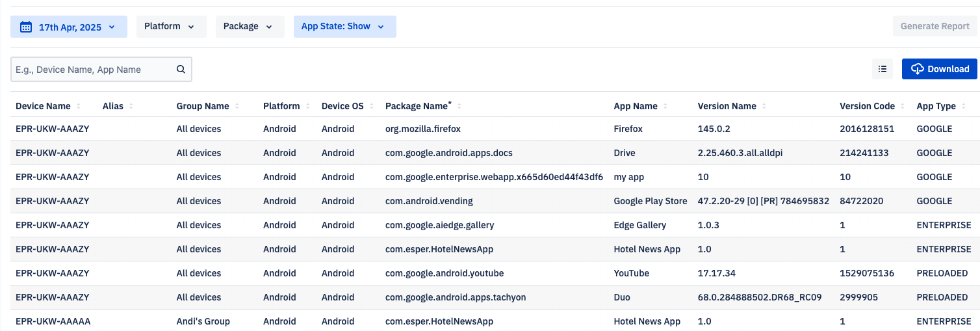Image resolution: width=980 pixels, height=331 pixels.
Task: Click the com.google.aiedge.gallery package cell
Action: tap(440, 225)
